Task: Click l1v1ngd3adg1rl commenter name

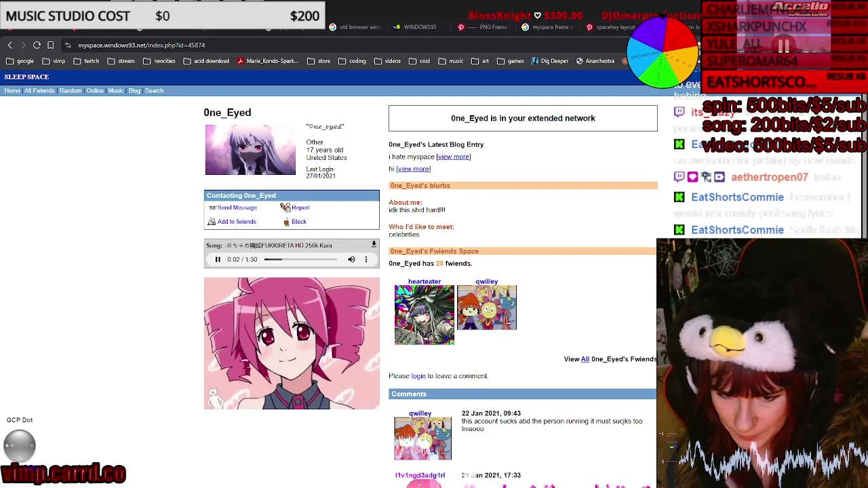Action: 420,475
